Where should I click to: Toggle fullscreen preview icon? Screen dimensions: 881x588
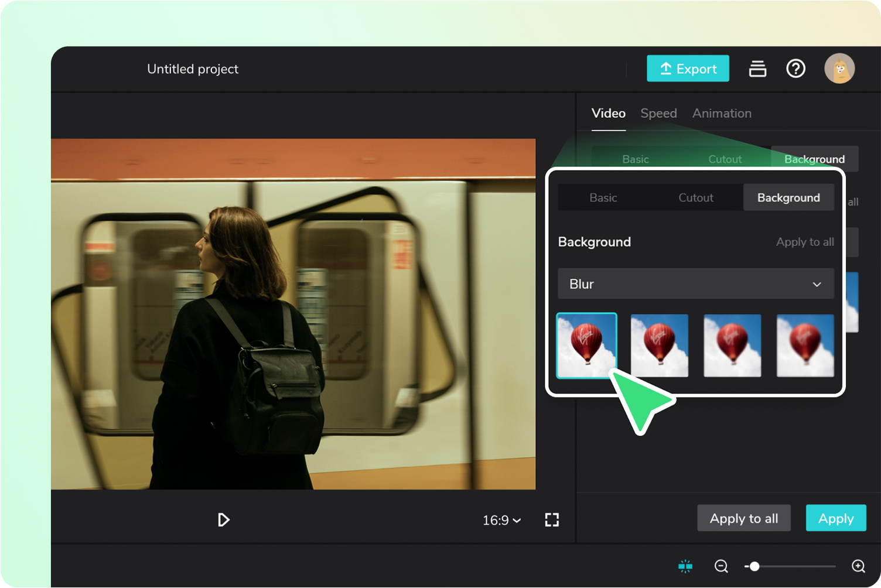552,519
